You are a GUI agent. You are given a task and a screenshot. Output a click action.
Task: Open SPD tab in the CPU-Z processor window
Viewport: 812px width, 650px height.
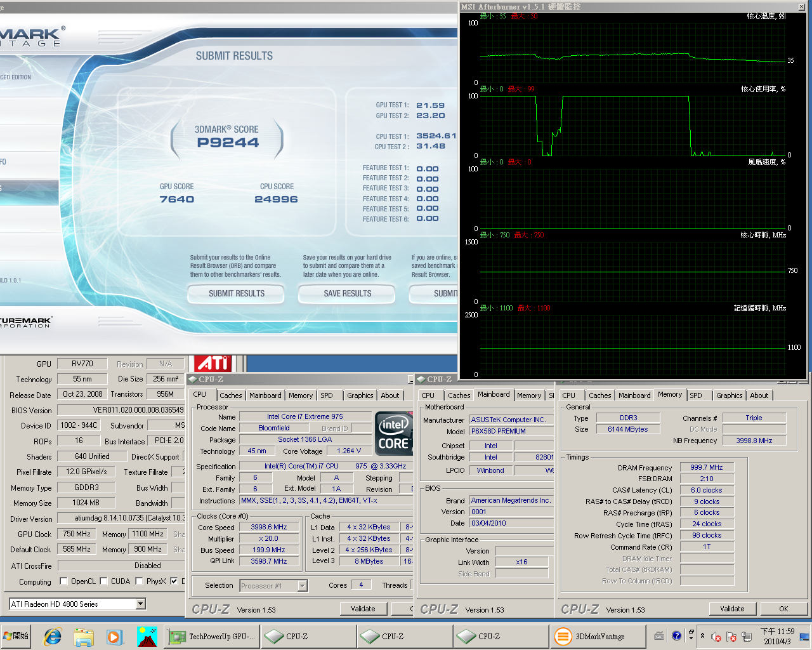point(327,395)
